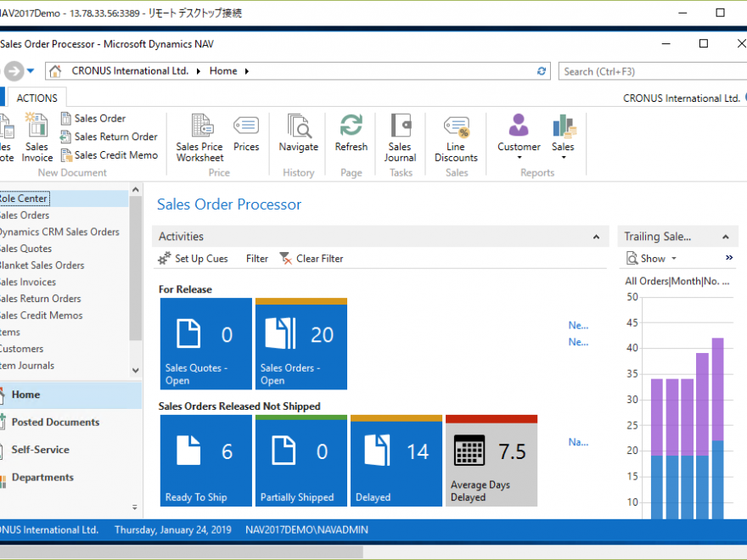Click the date in the status bar
747x560 pixels.
(173, 530)
